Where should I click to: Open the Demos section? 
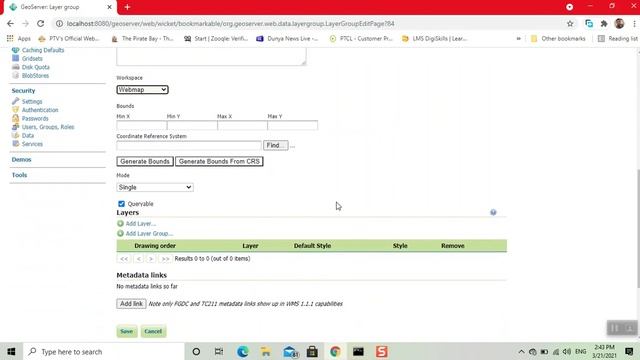click(21, 160)
